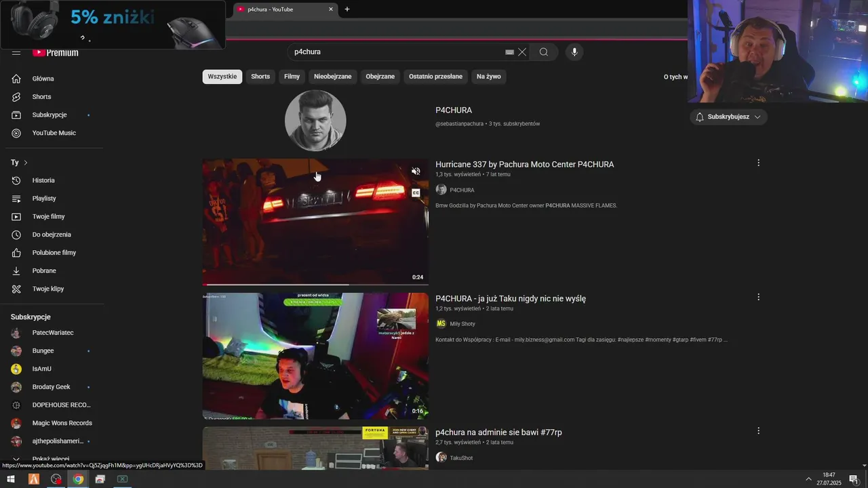This screenshot has height=488, width=868.
Task: Play the p4chura na adminie thumbnail
Action: pos(315,447)
